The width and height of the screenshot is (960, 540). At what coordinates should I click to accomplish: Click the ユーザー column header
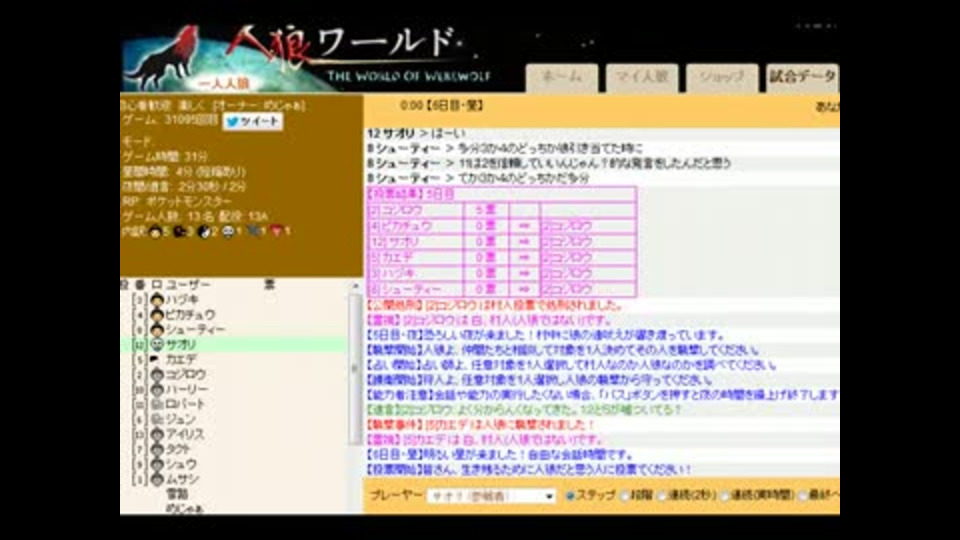pos(188,285)
